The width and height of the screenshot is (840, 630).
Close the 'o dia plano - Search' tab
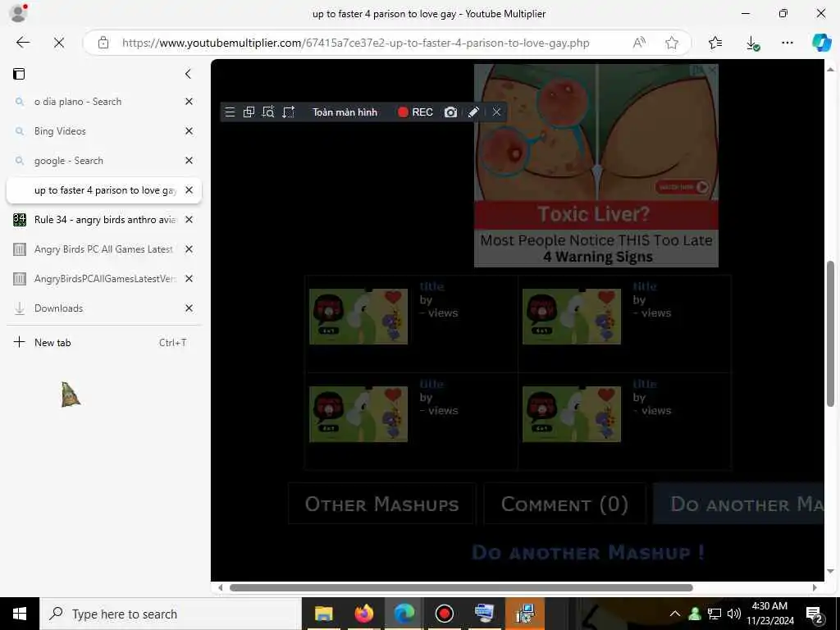tap(189, 101)
